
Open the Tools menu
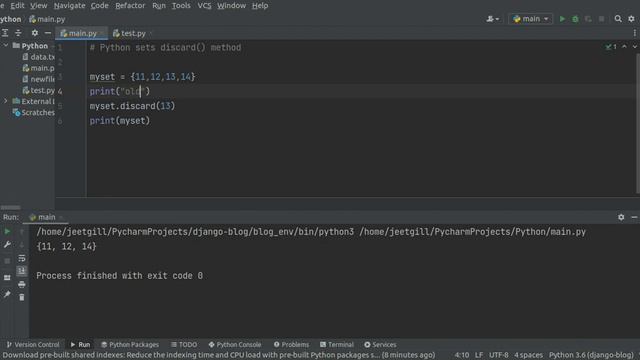click(x=181, y=6)
